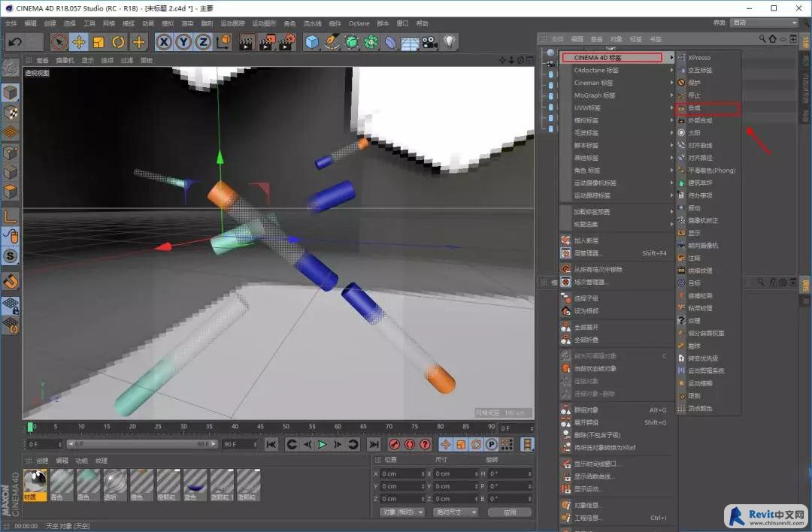
Task: Click the magnet tool in left sidebar
Action: [11, 282]
